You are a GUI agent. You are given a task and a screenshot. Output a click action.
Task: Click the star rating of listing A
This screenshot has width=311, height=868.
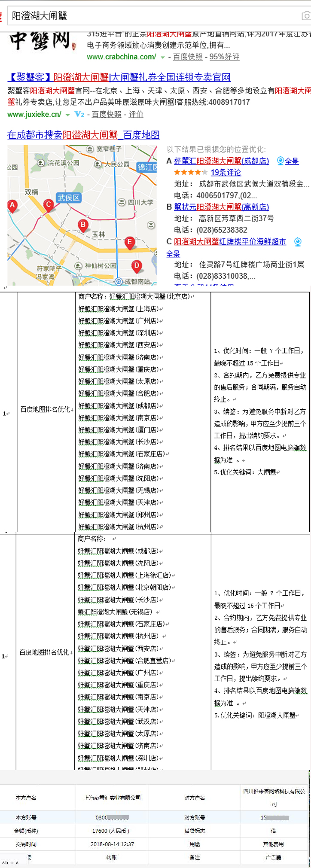click(x=190, y=172)
